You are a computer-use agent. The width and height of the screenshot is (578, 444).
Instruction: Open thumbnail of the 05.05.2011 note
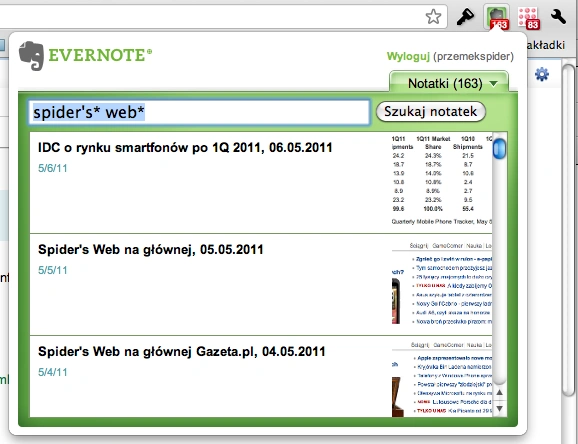[x=442, y=283]
